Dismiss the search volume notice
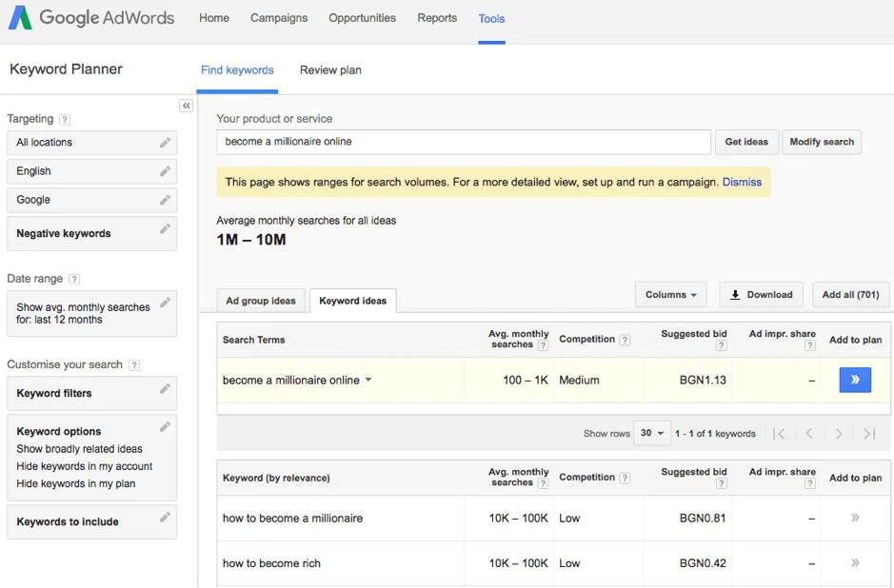Screen dimensions: 894x588 point(742,182)
